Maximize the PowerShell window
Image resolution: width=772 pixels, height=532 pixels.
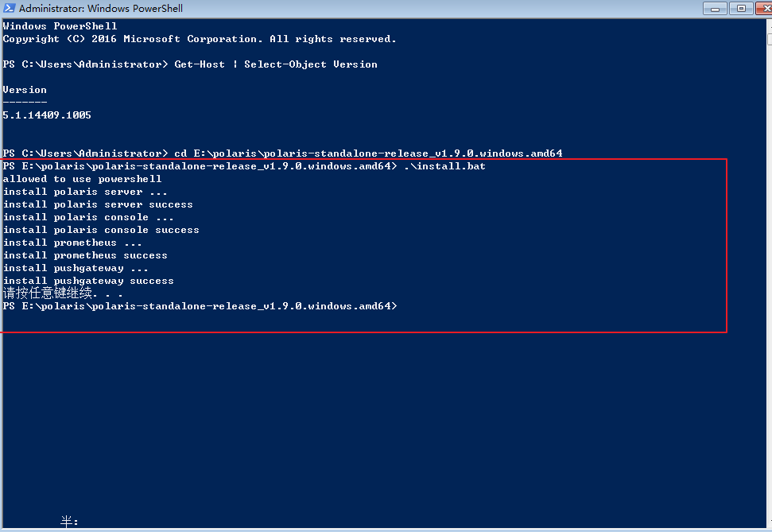[x=740, y=8]
